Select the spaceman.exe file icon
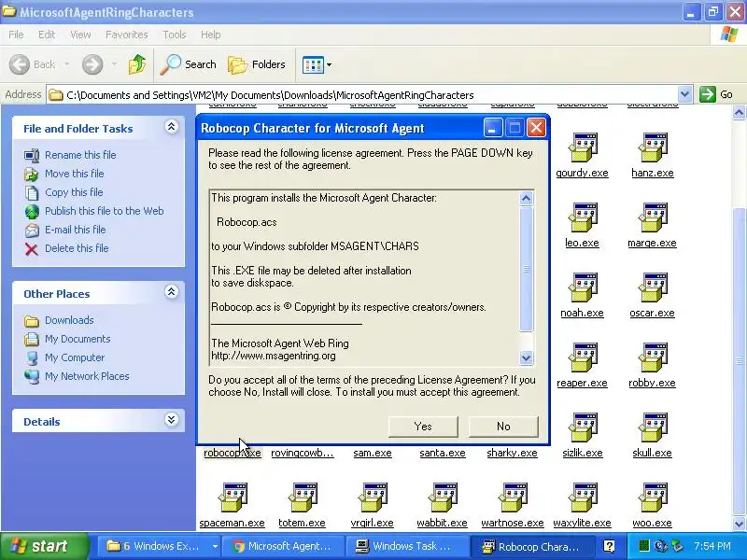 click(x=232, y=498)
